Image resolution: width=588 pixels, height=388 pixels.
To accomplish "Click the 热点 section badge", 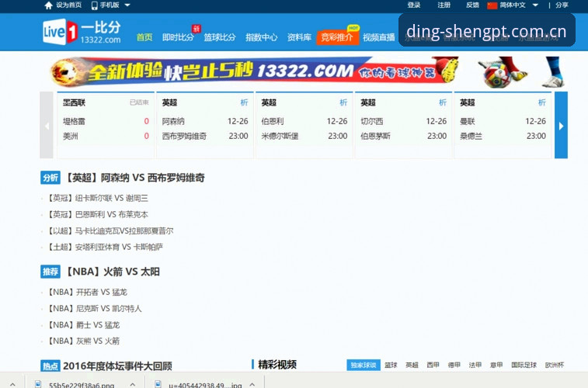I will tap(50, 366).
